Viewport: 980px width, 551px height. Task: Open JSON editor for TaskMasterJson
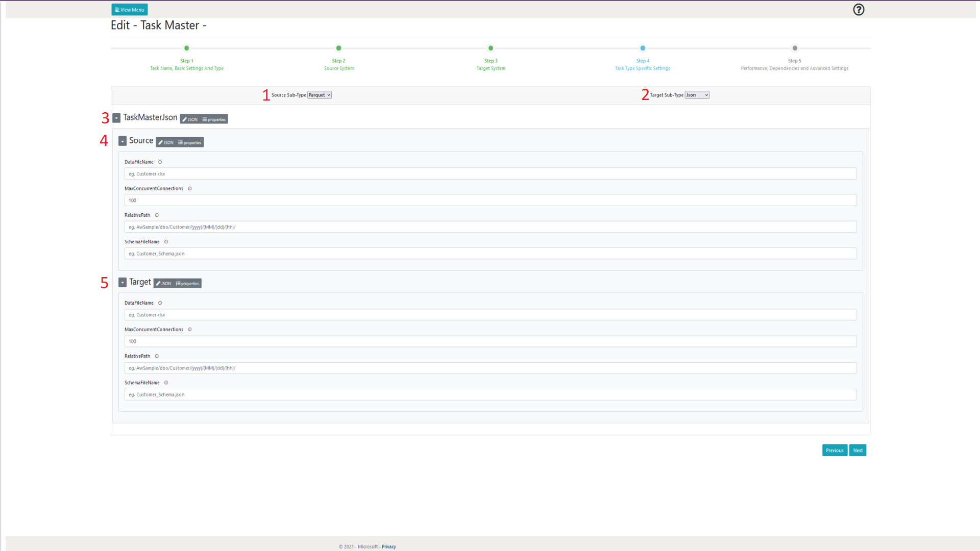point(190,119)
